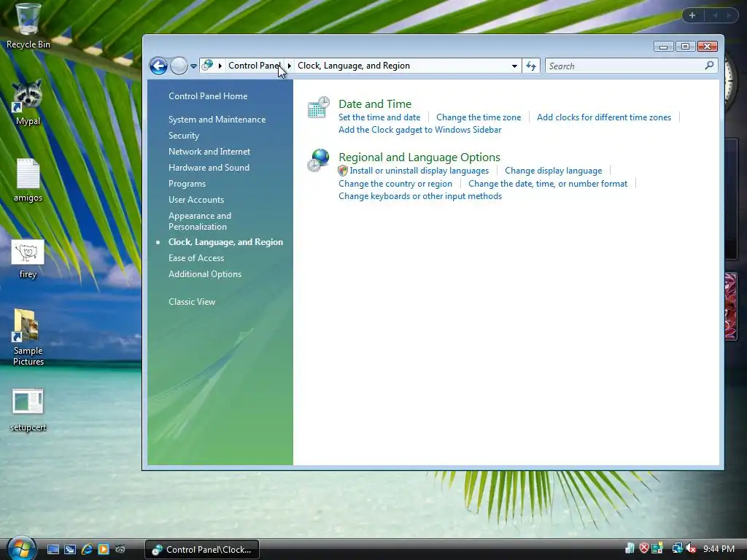Click the Control Panel\Clock taskbar button

coord(202,550)
